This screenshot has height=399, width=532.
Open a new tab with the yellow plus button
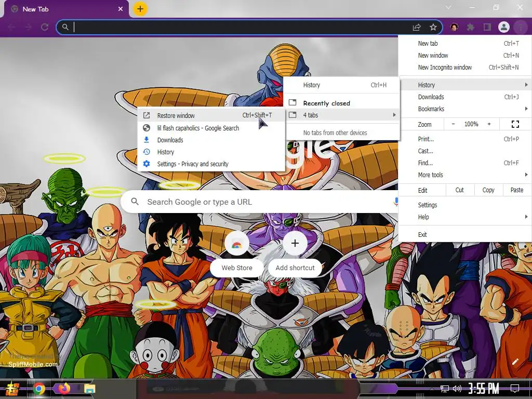pyautogui.click(x=140, y=9)
